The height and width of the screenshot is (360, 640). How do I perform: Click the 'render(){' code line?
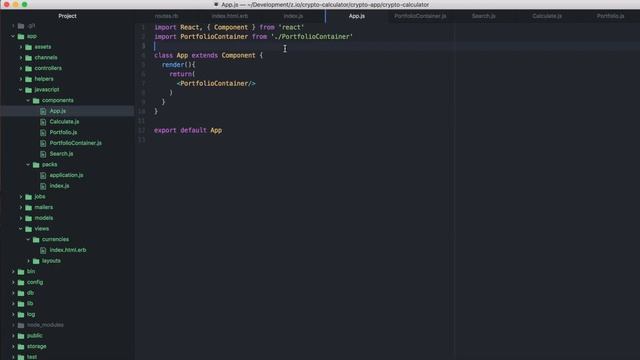pos(178,65)
